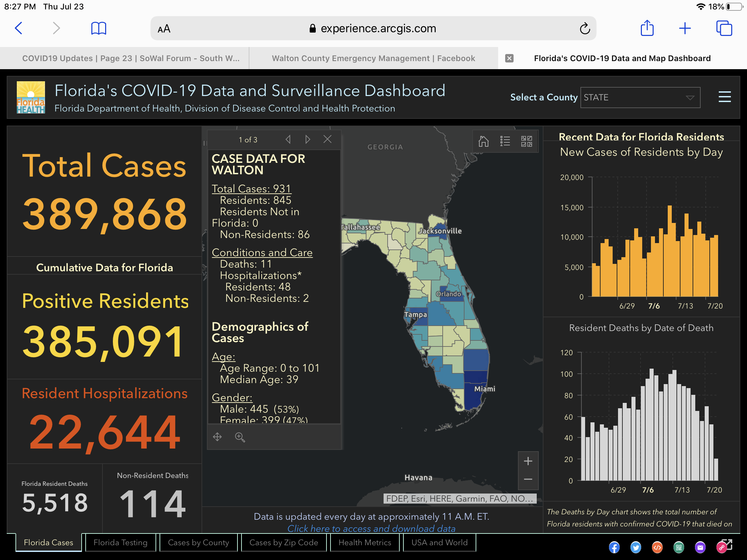Go to next popup record arrow

click(307, 139)
